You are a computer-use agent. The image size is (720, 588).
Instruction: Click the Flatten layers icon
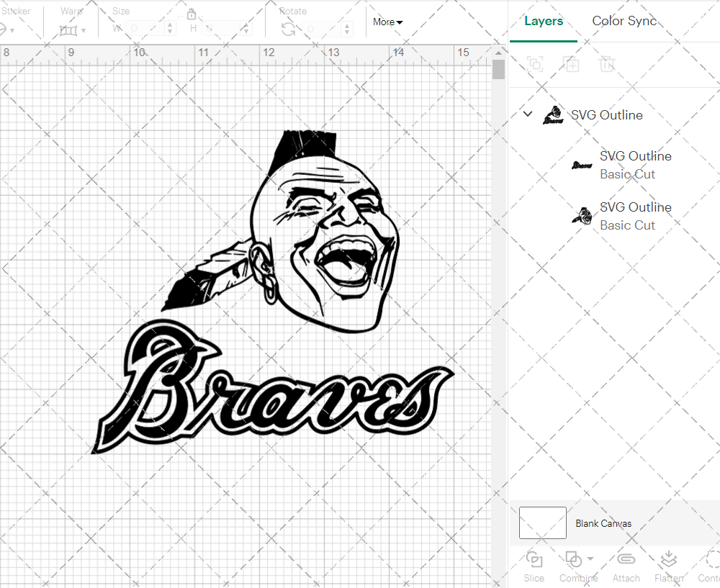click(668, 560)
